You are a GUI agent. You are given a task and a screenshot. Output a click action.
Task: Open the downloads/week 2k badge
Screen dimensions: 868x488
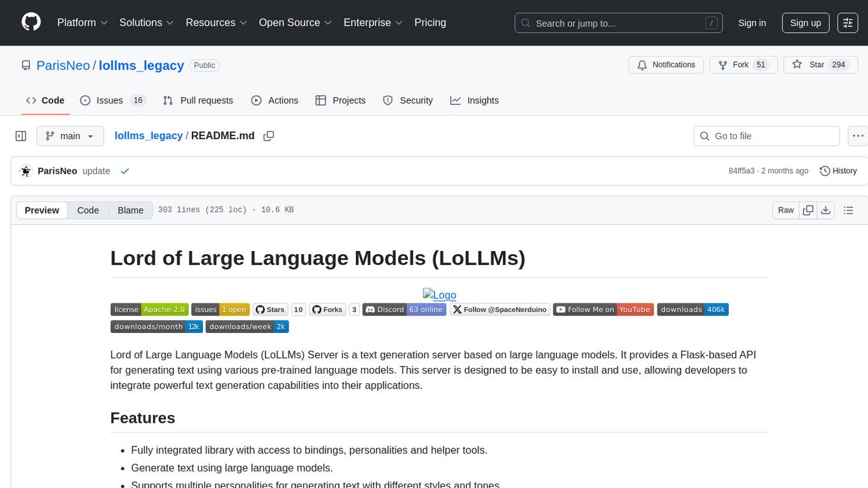pos(248,326)
